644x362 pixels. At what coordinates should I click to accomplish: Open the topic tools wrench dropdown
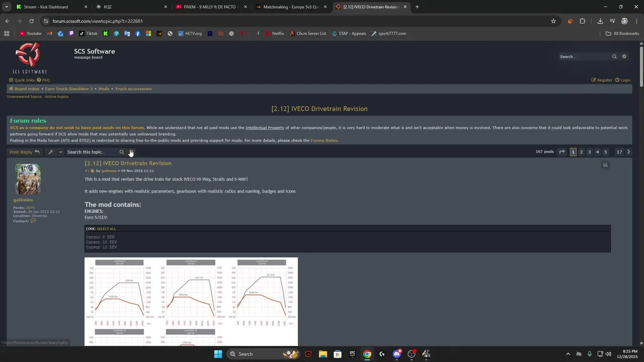55,152
